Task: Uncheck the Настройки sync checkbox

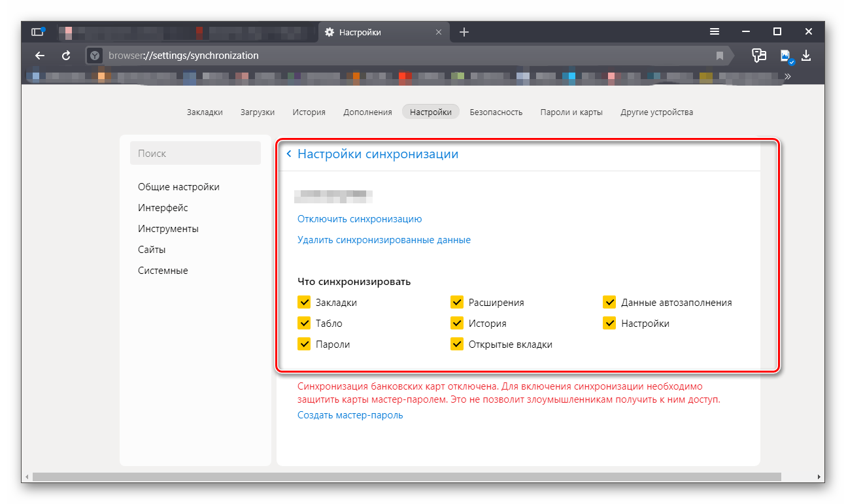Action: pos(609,323)
